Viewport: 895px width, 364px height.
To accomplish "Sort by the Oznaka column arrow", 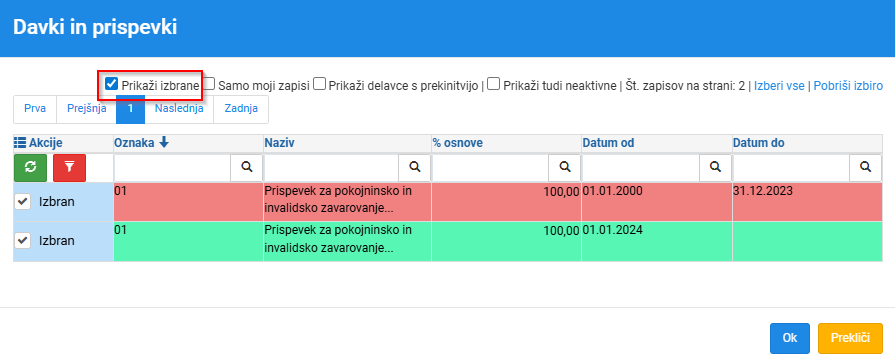I will coord(164,143).
